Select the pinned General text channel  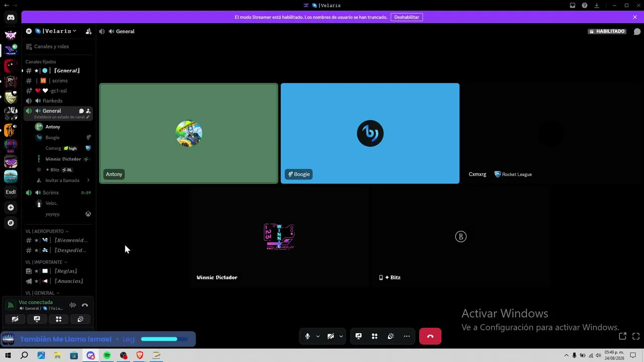(58, 70)
